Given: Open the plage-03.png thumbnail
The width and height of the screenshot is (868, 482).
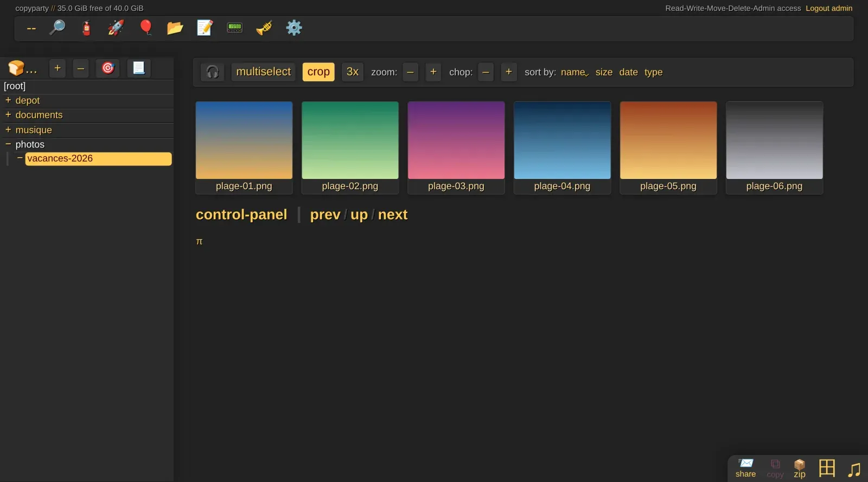Looking at the screenshot, I should (x=456, y=147).
